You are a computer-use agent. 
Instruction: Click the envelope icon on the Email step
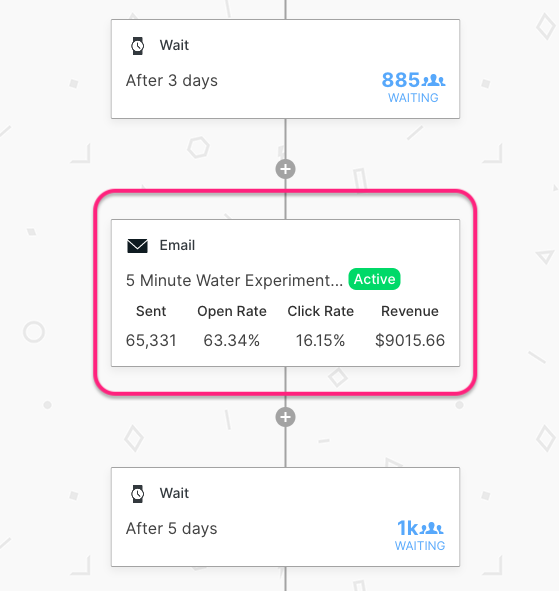point(137,246)
